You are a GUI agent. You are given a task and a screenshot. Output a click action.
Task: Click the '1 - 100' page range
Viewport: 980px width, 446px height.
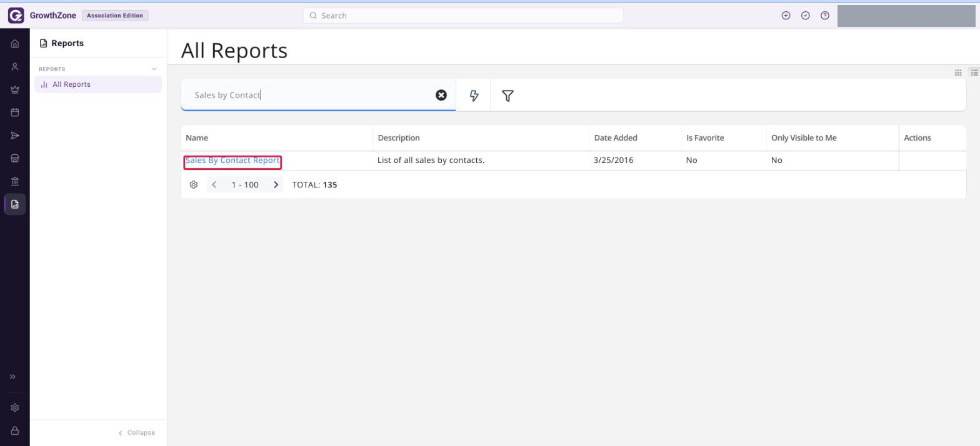[245, 185]
